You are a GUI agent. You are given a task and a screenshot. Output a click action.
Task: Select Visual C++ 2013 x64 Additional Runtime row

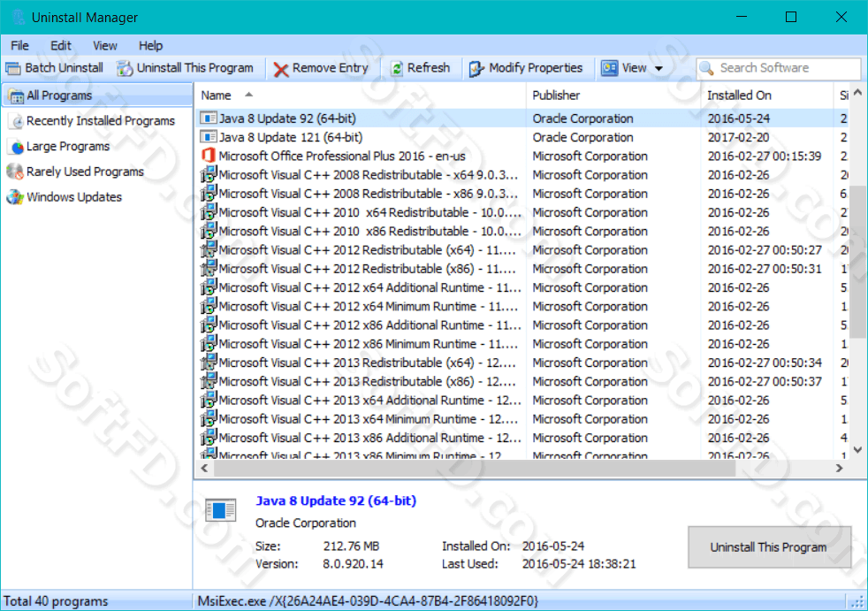pyautogui.click(x=522, y=401)
